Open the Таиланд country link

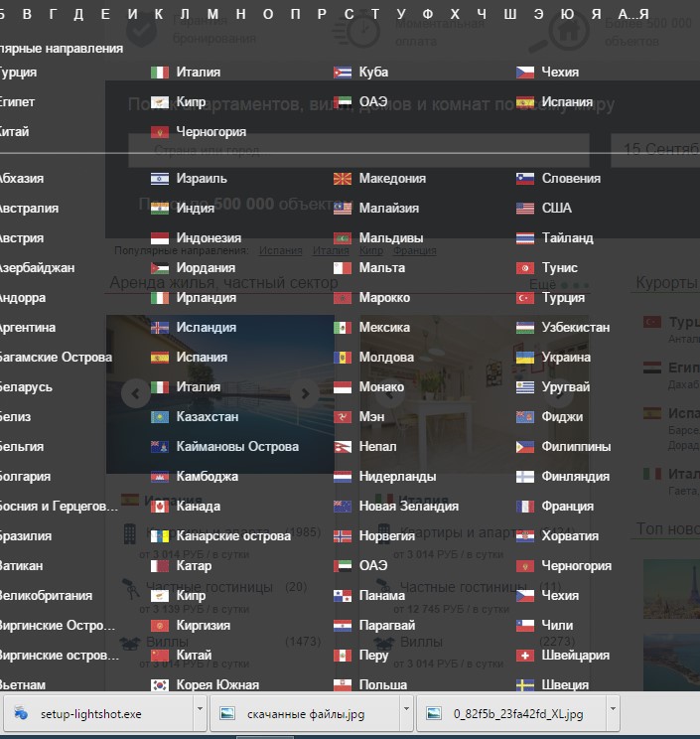[x=567, y=238]
